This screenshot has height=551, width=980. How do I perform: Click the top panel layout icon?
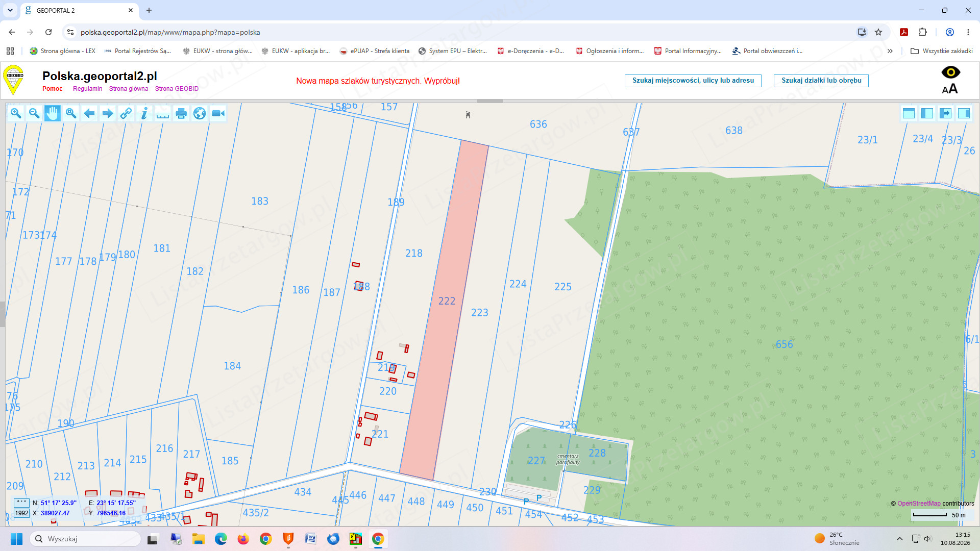click(909, 113)
